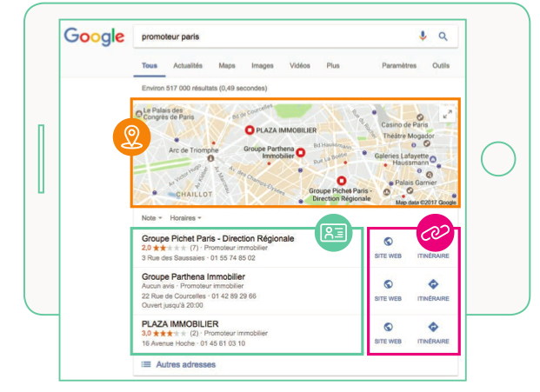The width and height of the screenshot is (540, 392).
Task: Open the Maps search tab
Action: tap(227, 65)
